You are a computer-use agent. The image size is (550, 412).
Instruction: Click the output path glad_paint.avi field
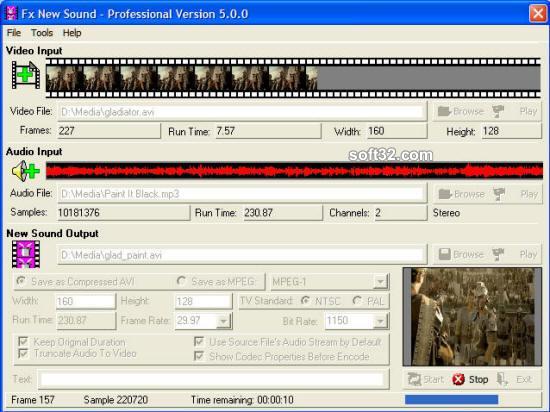click(x=242, y=255)
